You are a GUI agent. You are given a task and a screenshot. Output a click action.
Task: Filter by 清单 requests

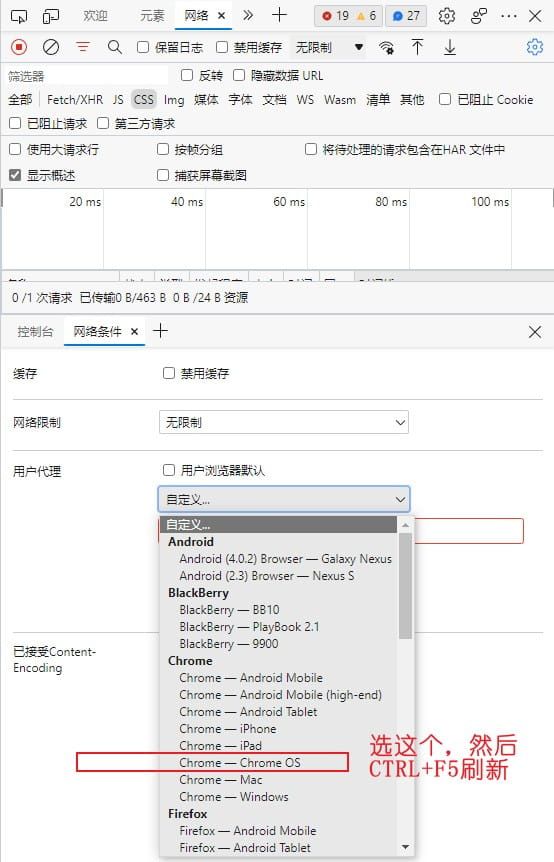378,100
